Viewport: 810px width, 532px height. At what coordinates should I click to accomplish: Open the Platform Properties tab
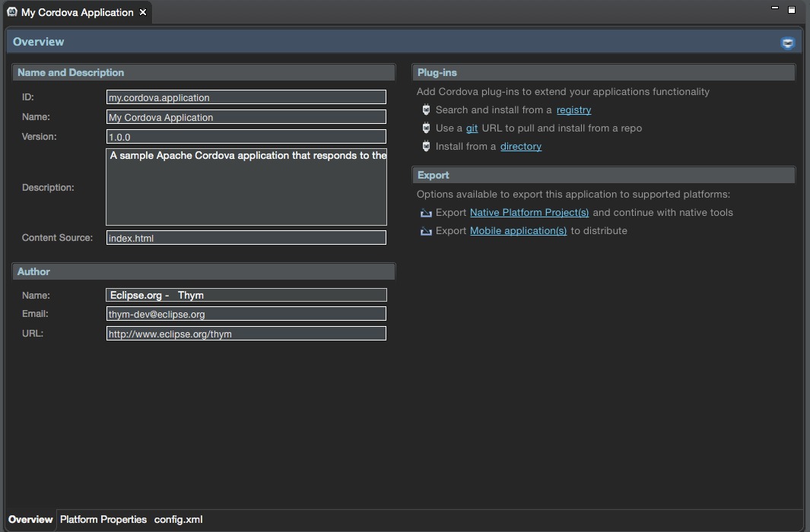[103, 519]
